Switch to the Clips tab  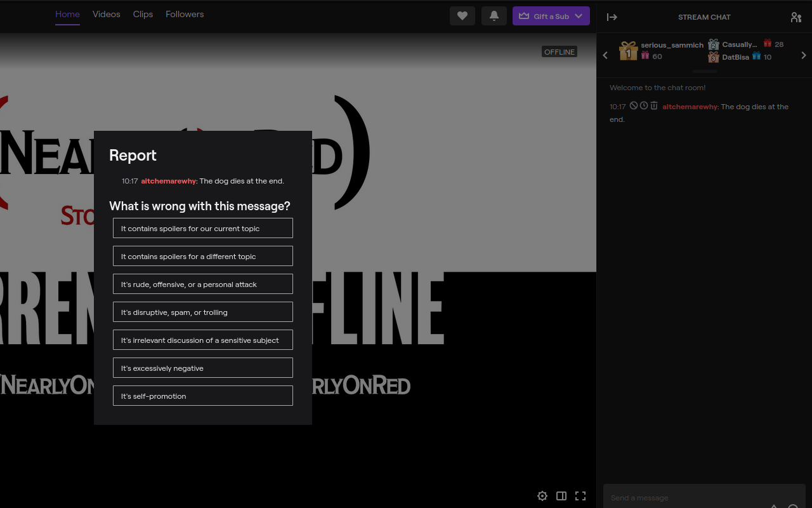[143, 14]
